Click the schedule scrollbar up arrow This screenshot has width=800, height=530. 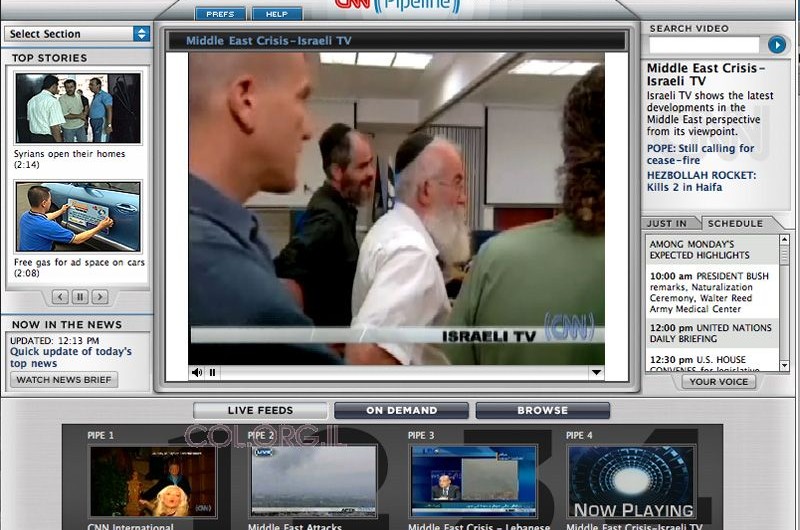pos(784,239)
